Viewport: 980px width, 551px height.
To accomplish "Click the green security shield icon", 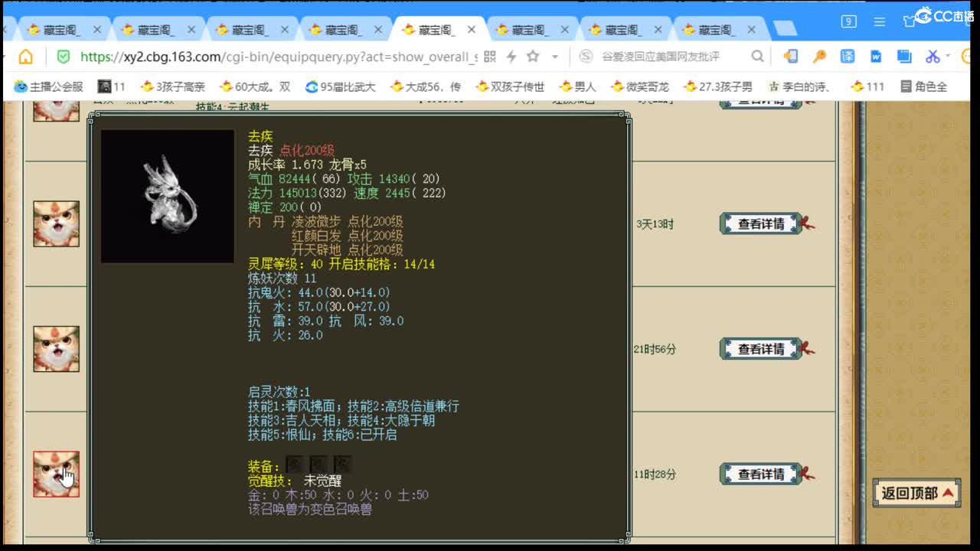I will 64,57.
